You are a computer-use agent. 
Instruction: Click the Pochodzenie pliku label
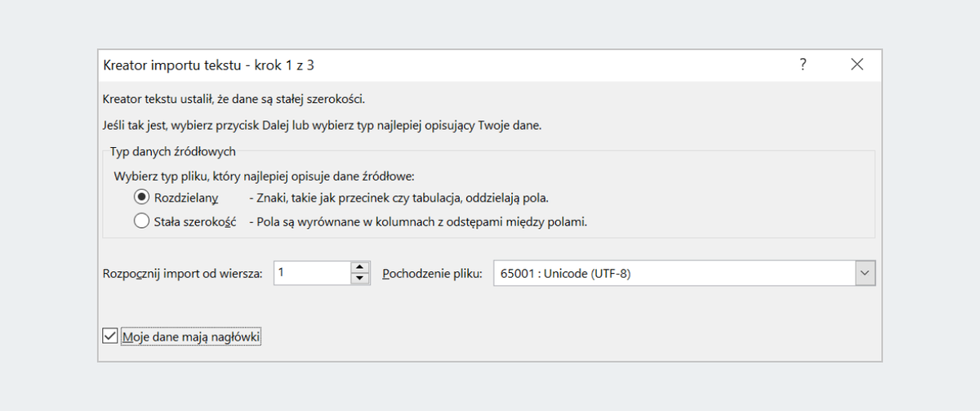(x=433, y=274)
